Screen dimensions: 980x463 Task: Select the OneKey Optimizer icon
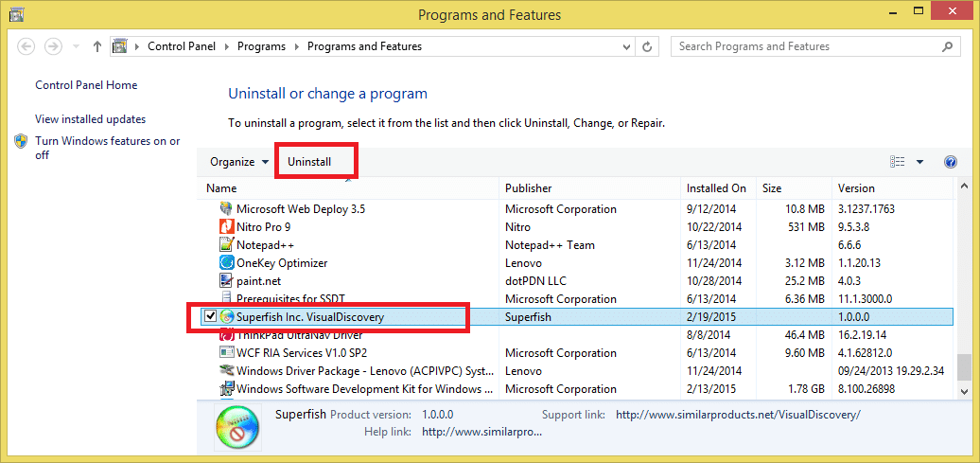point(226,263)
